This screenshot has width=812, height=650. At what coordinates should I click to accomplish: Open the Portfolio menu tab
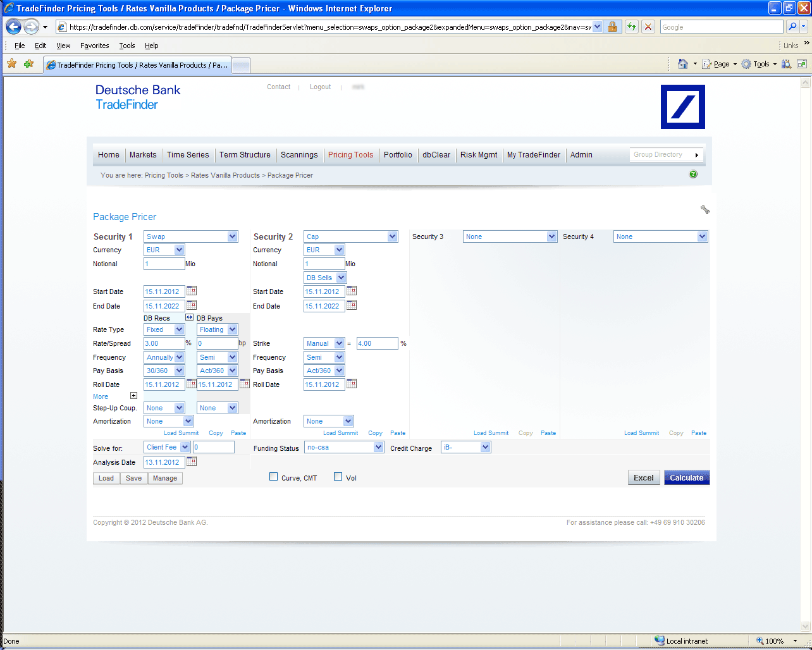pos(398,155)
